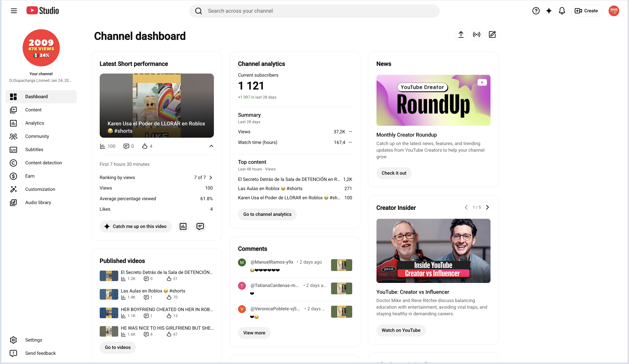The image size is (629, 364).
Task: Click Catch me up on this video
Action: pos(136,226)
